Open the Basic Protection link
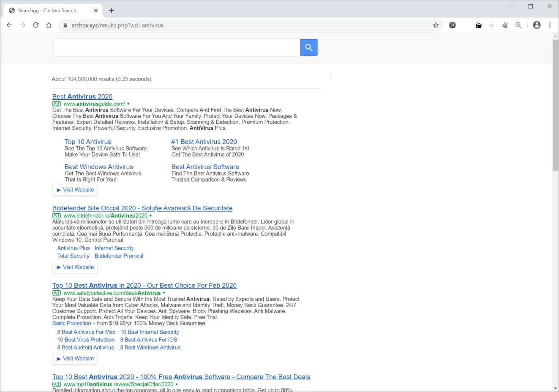The height and width of the screenshot is (392, 559). [x=72, y=324]
